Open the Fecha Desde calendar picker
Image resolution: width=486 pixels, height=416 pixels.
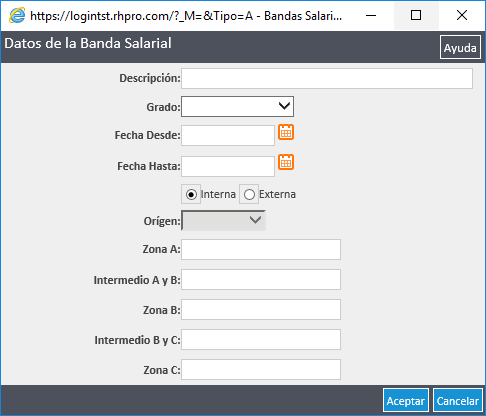(x=286, y=132)
